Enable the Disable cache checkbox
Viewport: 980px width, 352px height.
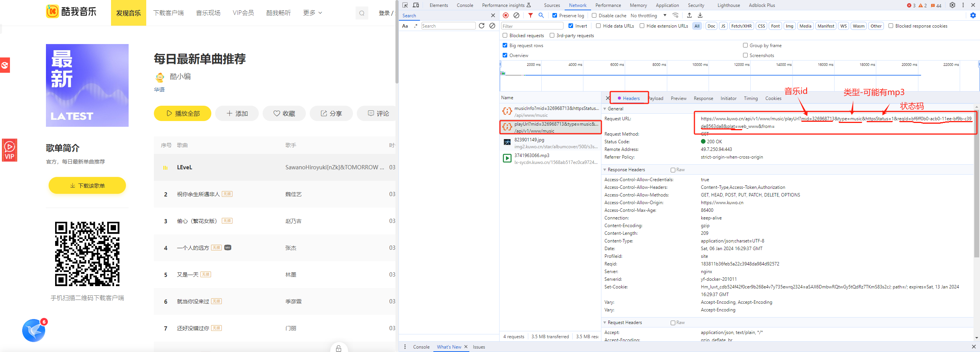pyautogui.click(x=594, y=15)
